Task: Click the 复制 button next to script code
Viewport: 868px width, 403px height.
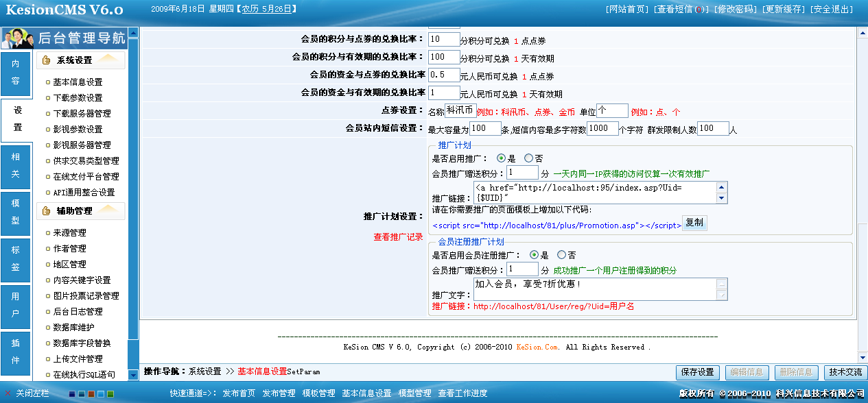Action: 694,223
